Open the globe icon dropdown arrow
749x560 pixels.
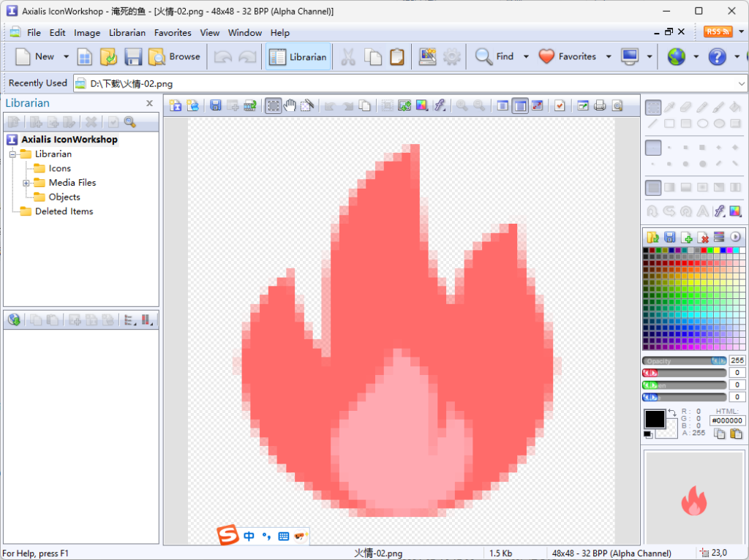696,57
